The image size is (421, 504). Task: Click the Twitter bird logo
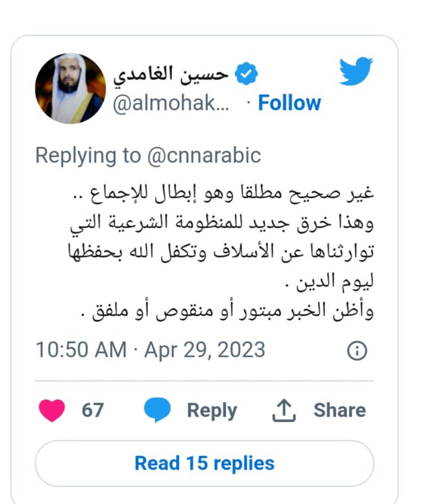[x=356, y=71]
